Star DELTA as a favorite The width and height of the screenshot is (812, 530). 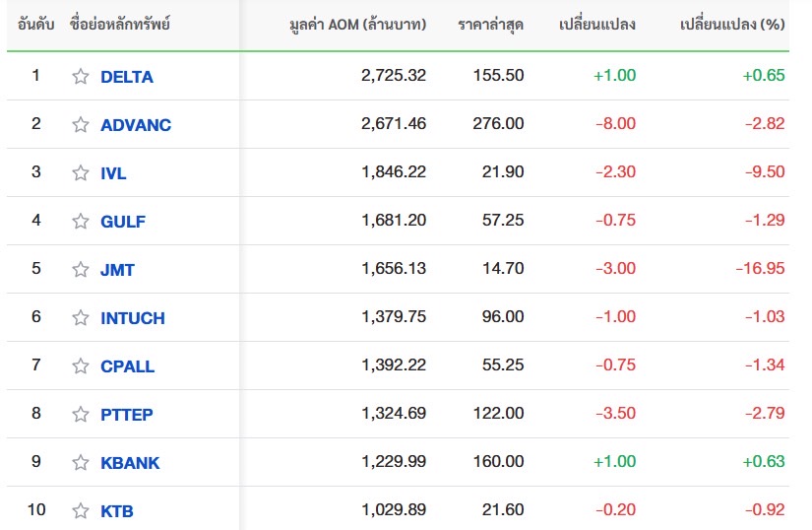[81, 77]
